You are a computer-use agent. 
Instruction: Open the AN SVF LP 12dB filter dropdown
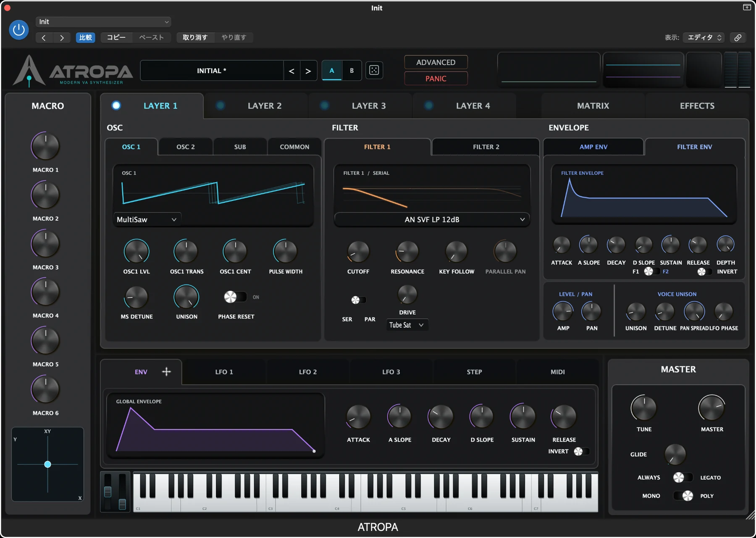pyautogui.click(x=432, y=219)
